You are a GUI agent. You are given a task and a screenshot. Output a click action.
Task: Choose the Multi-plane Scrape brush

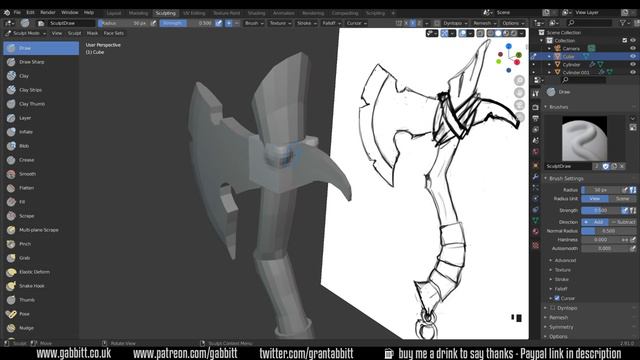pyautogui.click(x=41, y=230)
